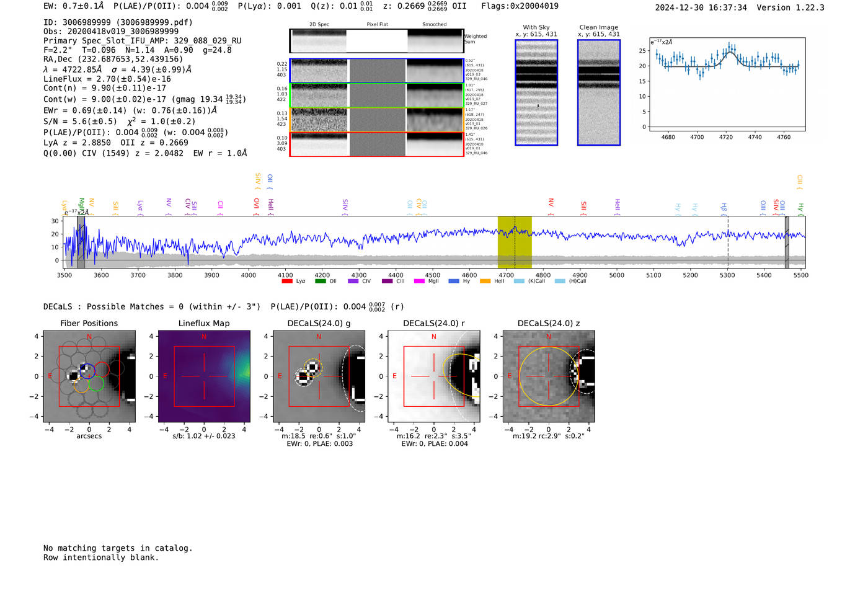Click the S/N = 5.6 value
This screenshot has width=868, height=591.
tap(80, 122)
